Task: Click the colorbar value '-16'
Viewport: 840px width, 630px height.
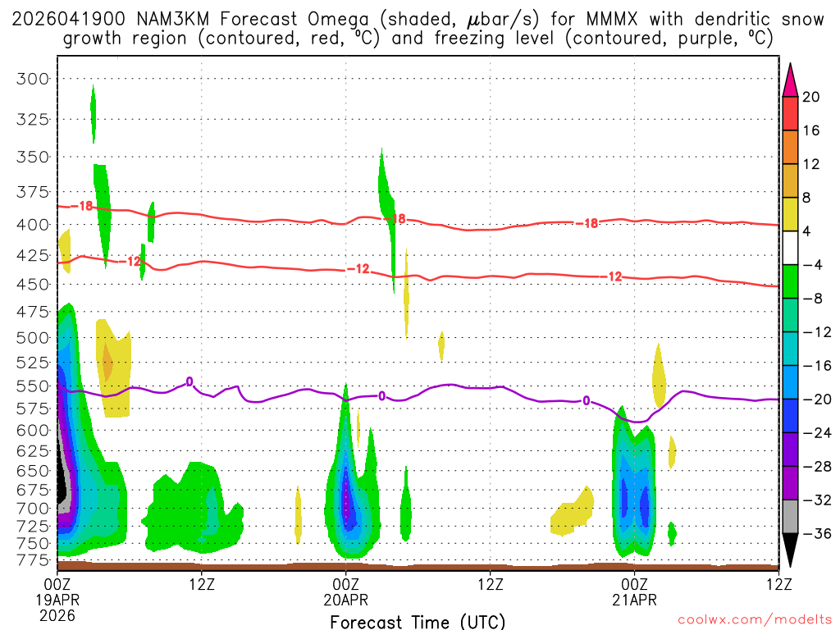Action: pos(817,366)
